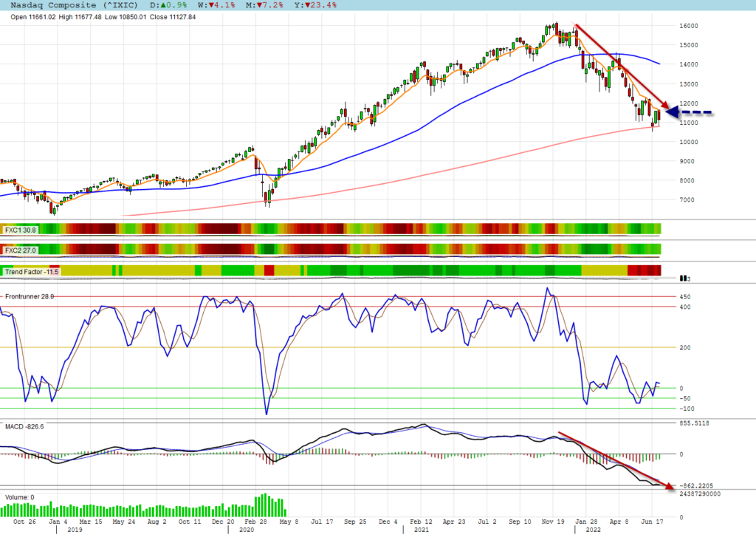756x543 pixels.
Task: Click the Volume: 0 indicator label
Action: point(20,497)
